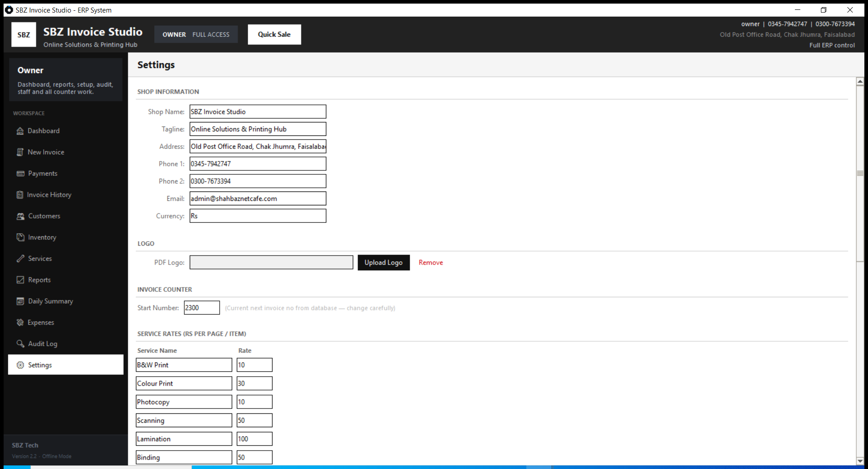The width and height of the screenshot is (868, 469).
Task: Click the Upload Logo button
Action: [383, 263]
